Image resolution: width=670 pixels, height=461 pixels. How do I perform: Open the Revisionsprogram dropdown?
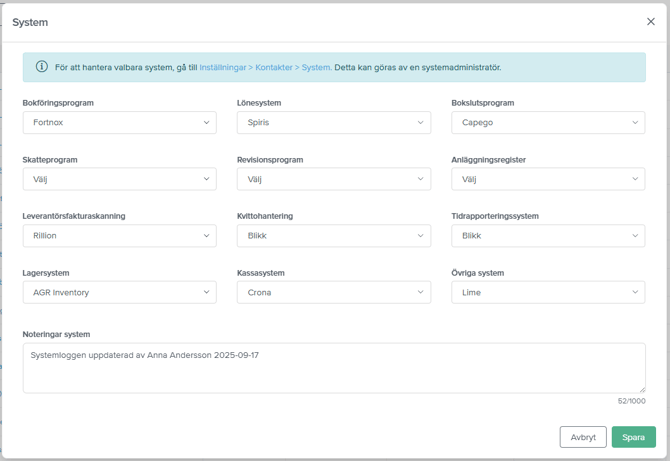point(333,180)
